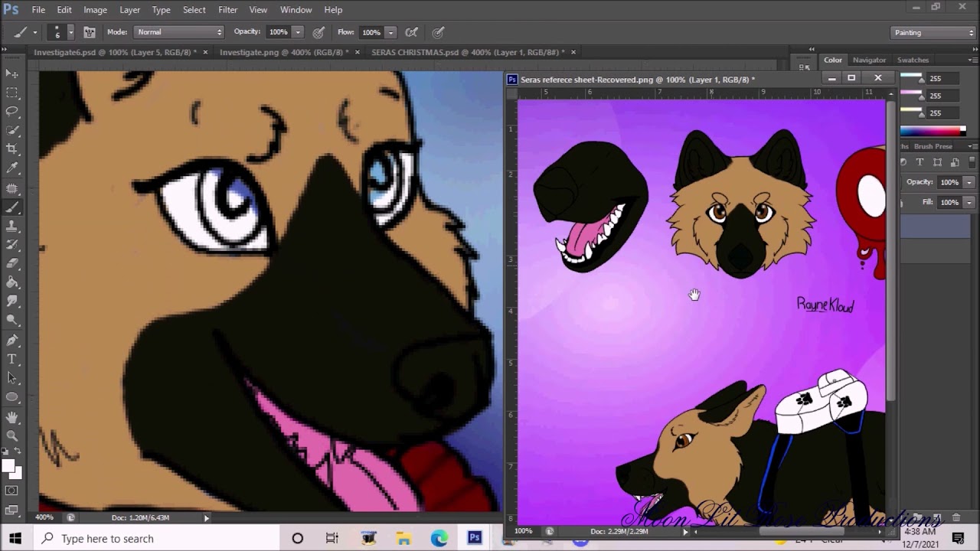
Task: Open the Window menu
Action: 296,10
